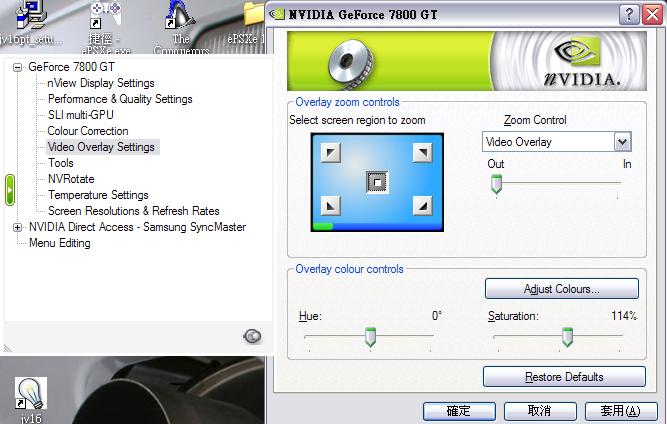The width and height of the screenshot is (667, 424).
Task: Collapse the GeForce 7800 GT tree node
Action: tap(17, 67)
